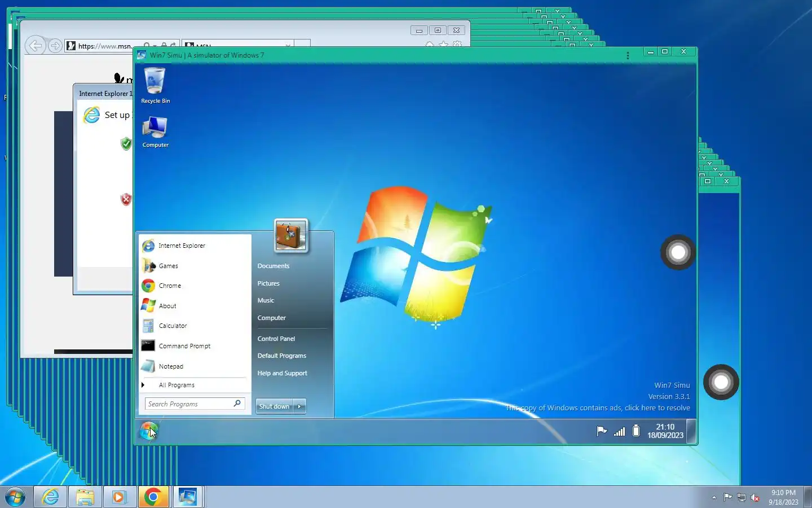Open Help and Support
Screen dimensions: 812x508
[x=283, y=373]
